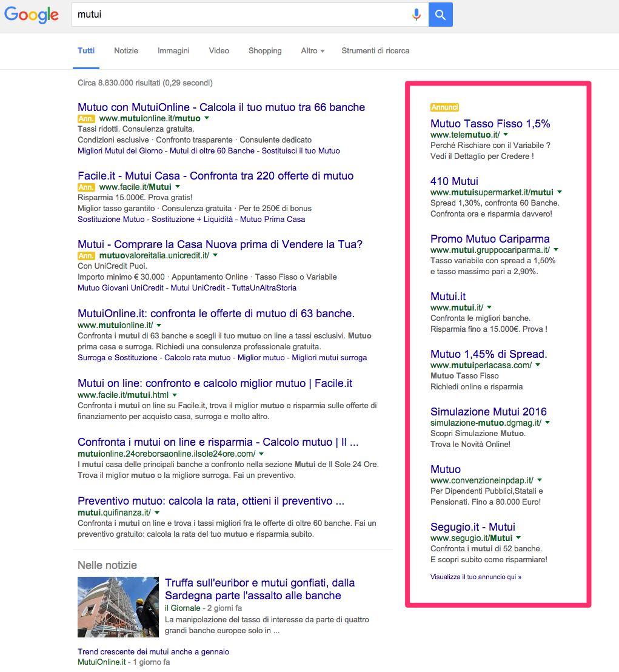
Task: Open Promo Mutuo Cariparma ad
Action: coord(490,239)
